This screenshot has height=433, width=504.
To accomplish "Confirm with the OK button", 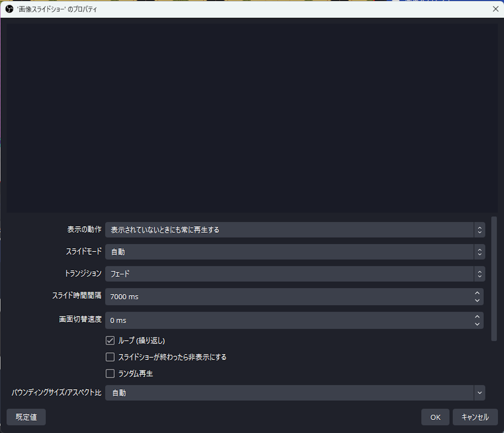I will coord(435,417).
